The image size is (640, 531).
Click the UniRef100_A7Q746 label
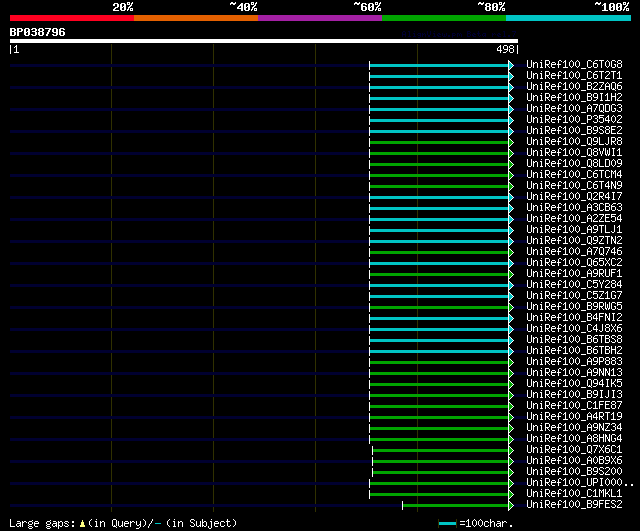pos(574,252)
